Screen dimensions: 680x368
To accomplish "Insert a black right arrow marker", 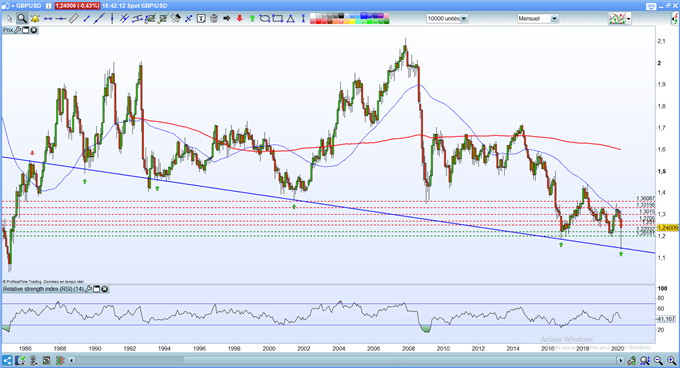I will click(x=226, y=19).
